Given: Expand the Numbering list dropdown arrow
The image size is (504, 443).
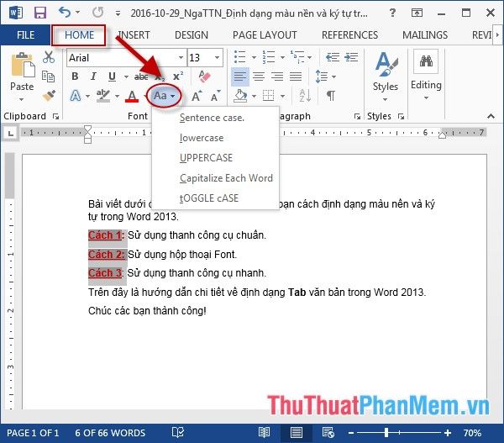Looking at the screenshot, I should (x=282, y=58).
